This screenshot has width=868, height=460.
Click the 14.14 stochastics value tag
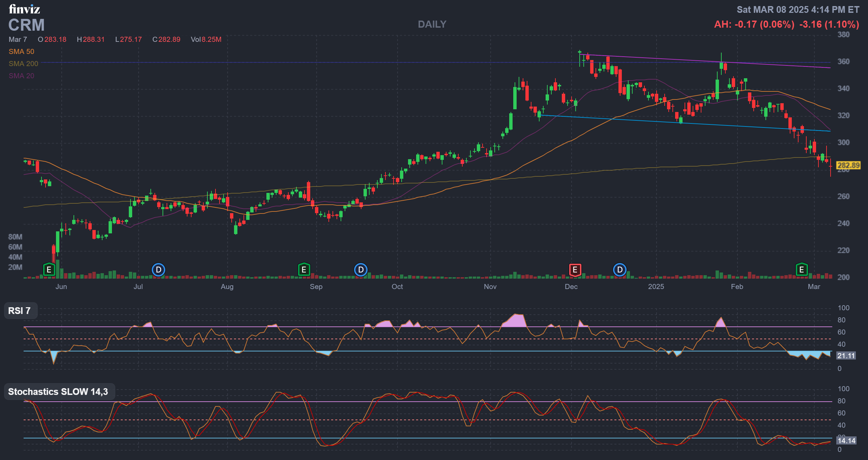tap(846, 441)
